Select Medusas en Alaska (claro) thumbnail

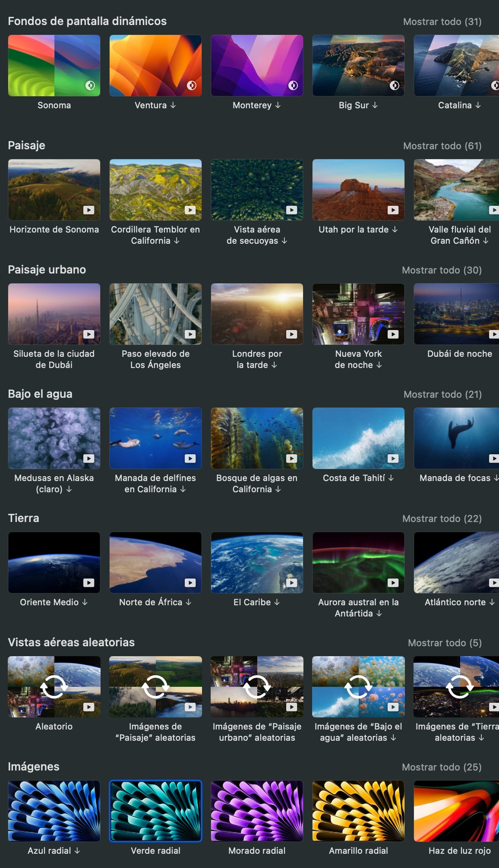click(x=54, y=438)
